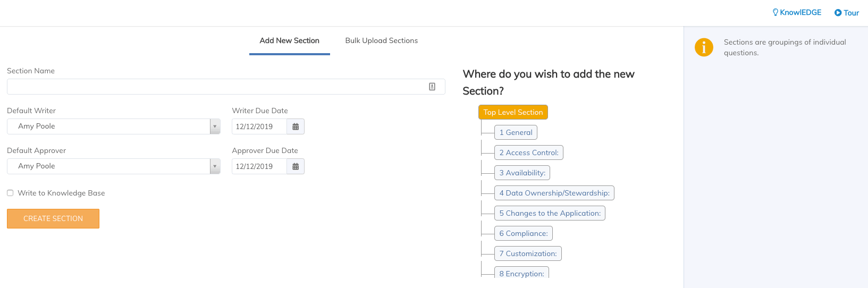Click the orange info icon
This screenshot has width=868, height=288.
click(x=704, y=47)
